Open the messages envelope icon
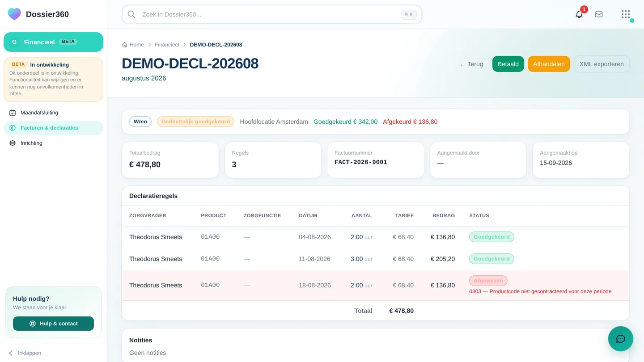644x362 pixels. [x=599, y=14]
